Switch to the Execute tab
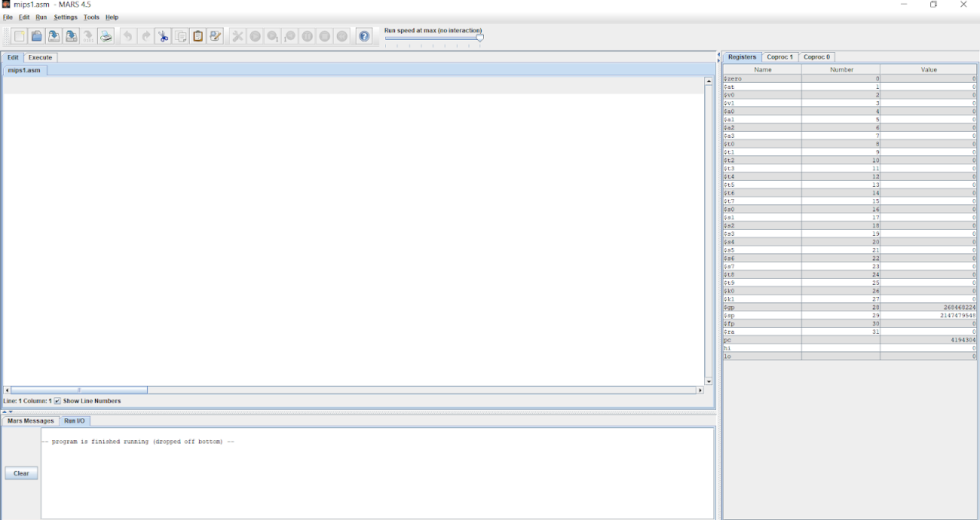Image resolution: width=980 pixels, height=520 pixels. pyautogui.click(x=41, y=57)
